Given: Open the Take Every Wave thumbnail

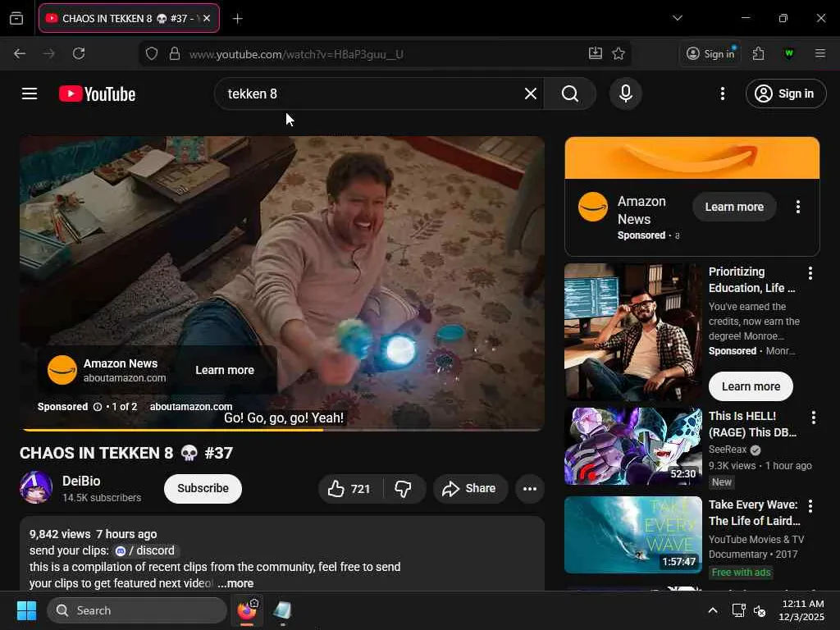Looking at the screenshot, I should pos(632,535).
